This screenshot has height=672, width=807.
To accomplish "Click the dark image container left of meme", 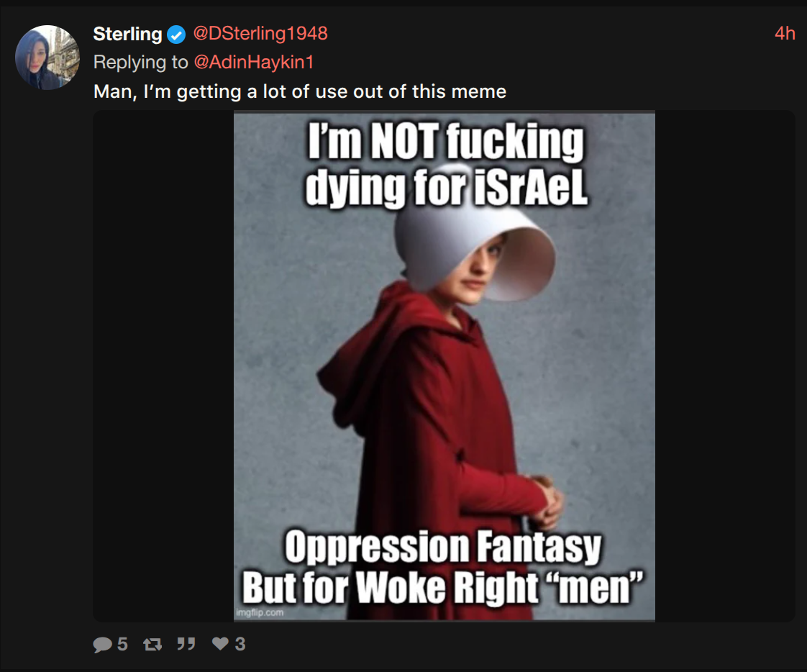I will (163, 366).
